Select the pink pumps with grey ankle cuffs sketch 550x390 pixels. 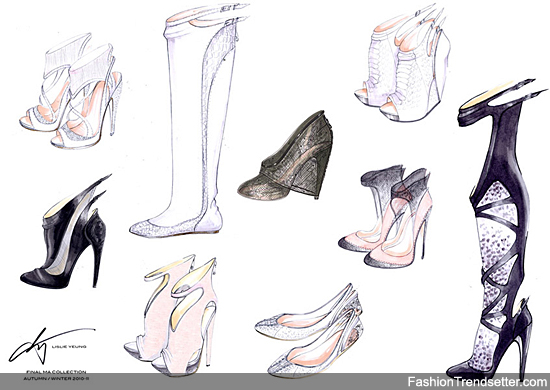click(x=385, y=216)
